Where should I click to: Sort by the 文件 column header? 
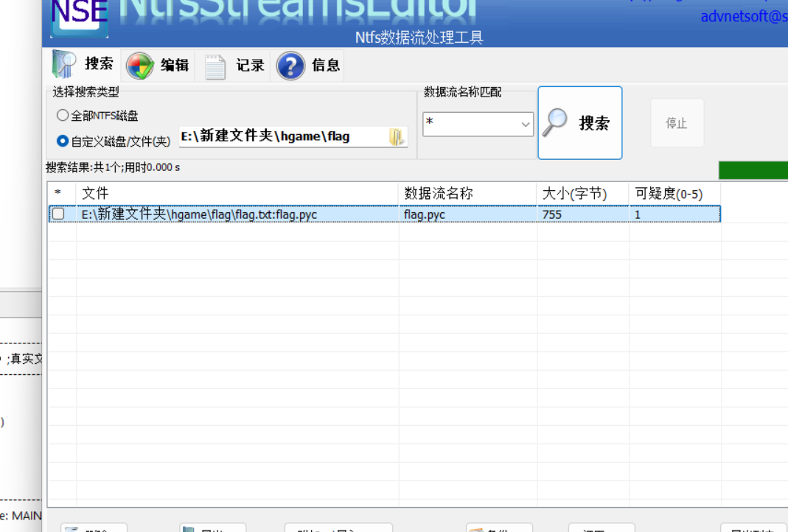click(x=236, y=193)
